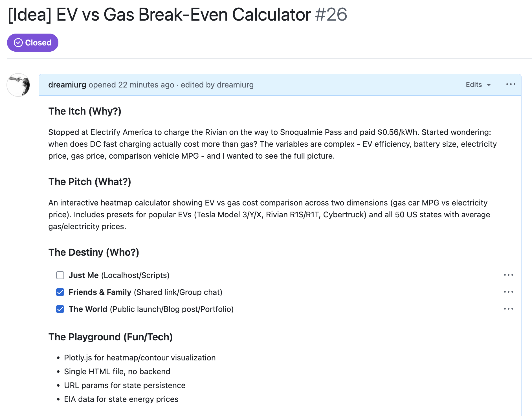Viewport: 532px width, 416px height.
Task: Open the Edits dropdown chevron
Action: [489, 85]
